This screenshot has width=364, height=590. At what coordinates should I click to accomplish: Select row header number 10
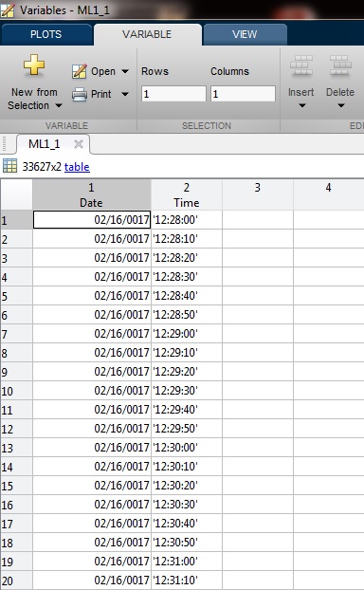tap(16, 391)
